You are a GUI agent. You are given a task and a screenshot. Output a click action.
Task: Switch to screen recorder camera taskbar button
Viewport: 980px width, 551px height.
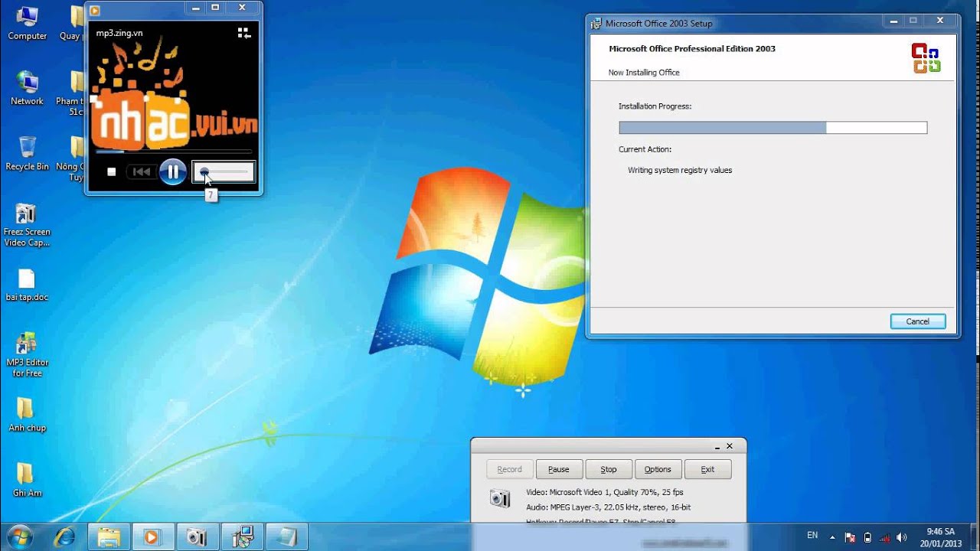(x=198, y=536)
